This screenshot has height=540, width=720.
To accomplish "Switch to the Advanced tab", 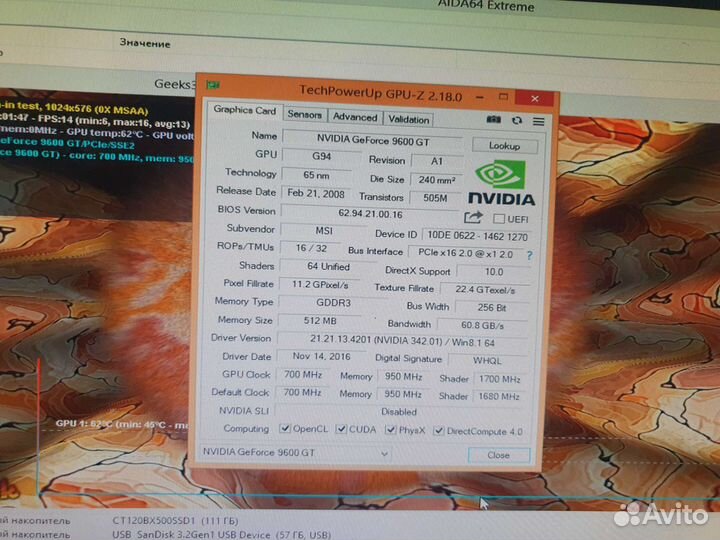I will coord(355,117).
